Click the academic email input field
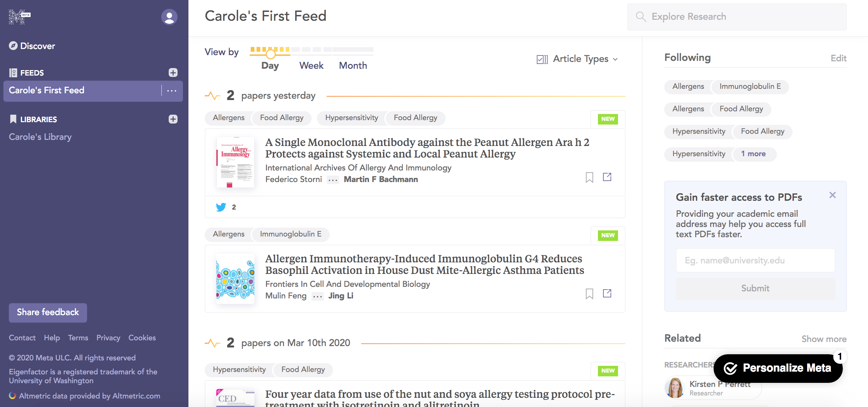The height and width of the screenshot is (407, 868). 755,260
